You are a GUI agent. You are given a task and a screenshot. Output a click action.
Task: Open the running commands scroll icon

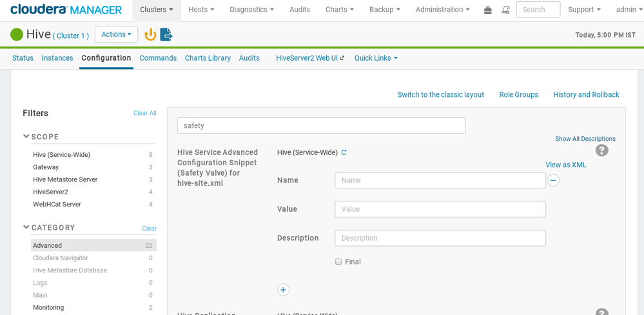pos(505,10)
